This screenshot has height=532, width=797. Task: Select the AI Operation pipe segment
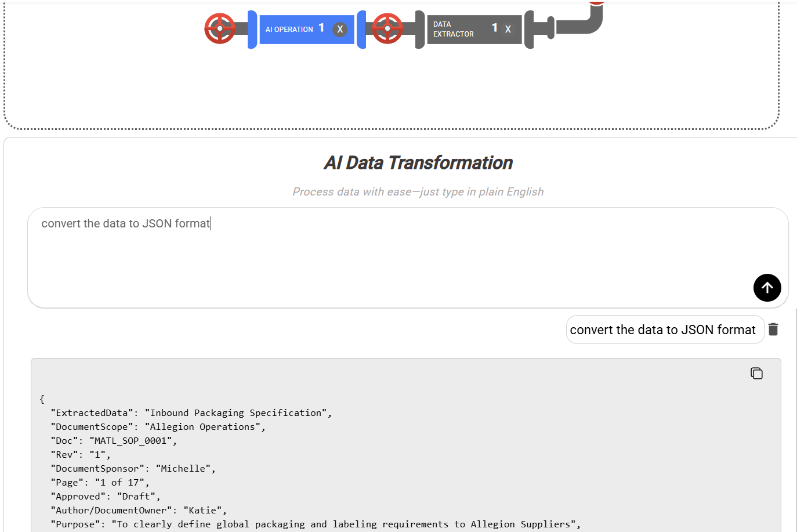click(x=289, y=29)
